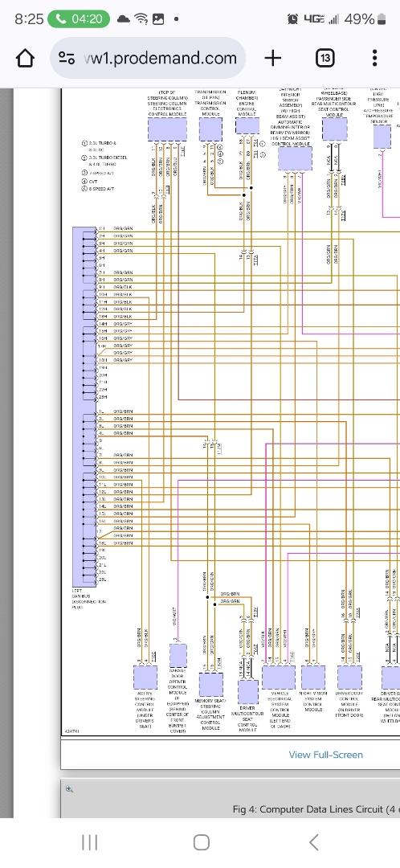
Task: Tap the Wi-Fi status icon
Action: pyautogui.click(x=141, y=19)
